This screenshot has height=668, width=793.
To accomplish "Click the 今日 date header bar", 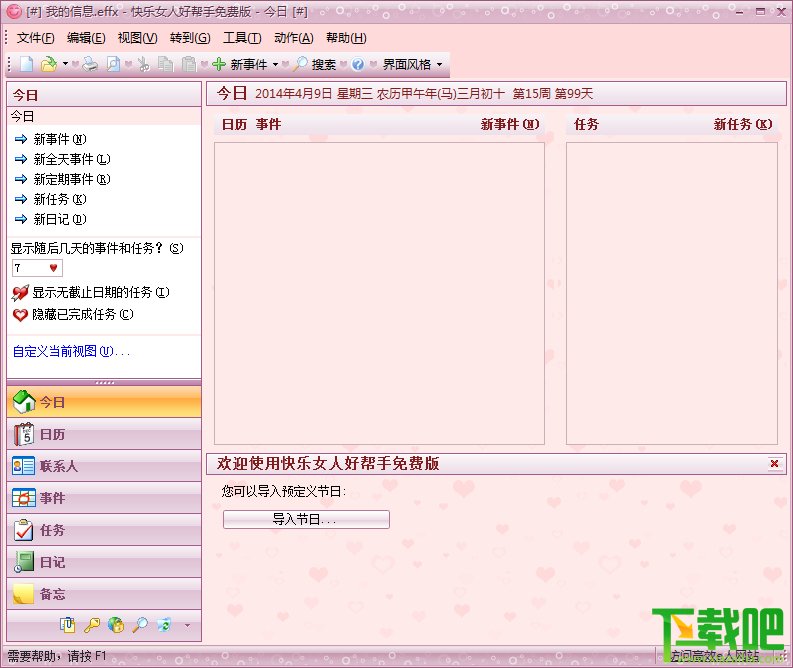I will coord(496,94).
